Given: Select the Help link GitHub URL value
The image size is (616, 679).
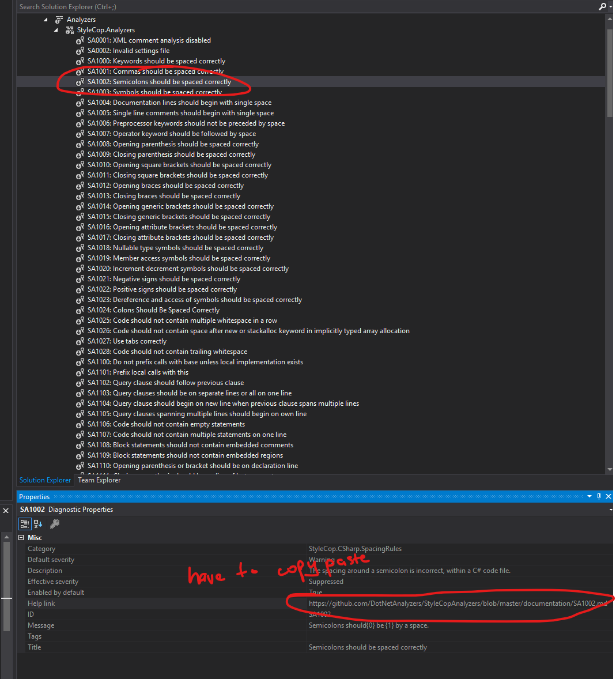Looking at the screenshot, I should [x=458, y=603].
